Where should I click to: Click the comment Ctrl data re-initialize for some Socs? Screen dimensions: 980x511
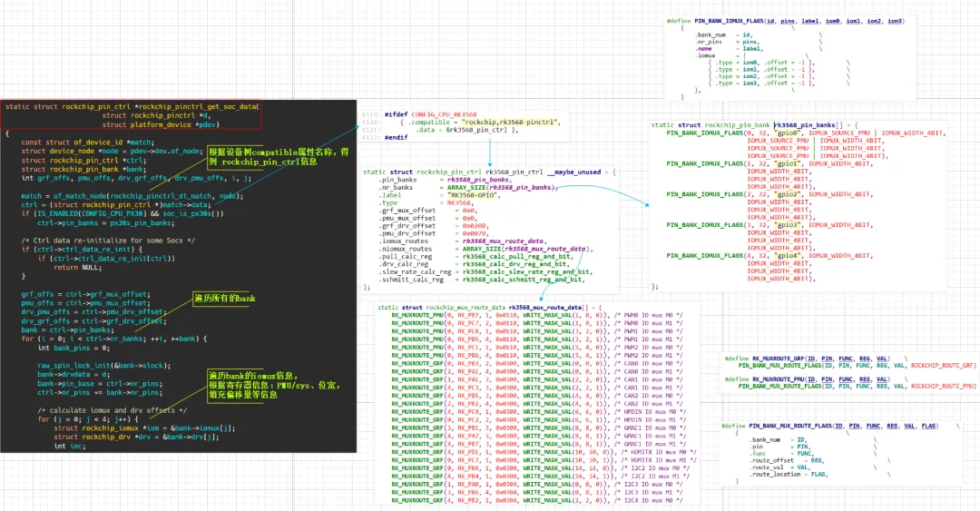(108, 241)
